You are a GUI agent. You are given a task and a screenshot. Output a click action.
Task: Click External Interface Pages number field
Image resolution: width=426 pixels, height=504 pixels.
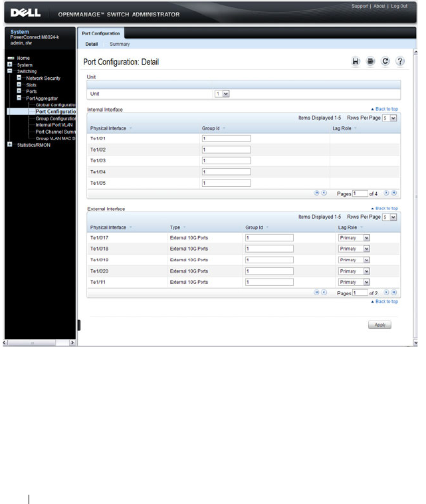point(360,293)
